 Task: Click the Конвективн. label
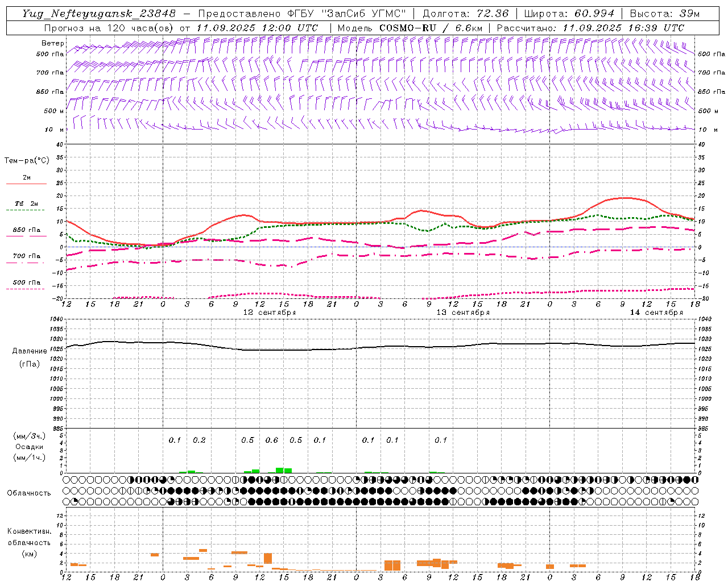29,531
